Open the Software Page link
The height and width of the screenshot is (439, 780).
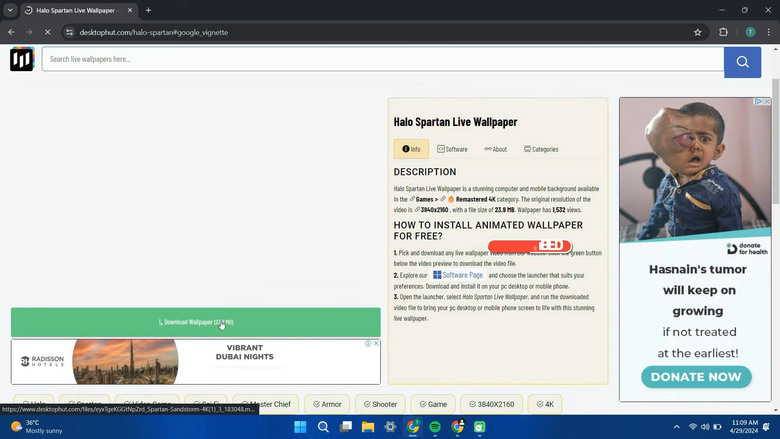coord(458,275)
